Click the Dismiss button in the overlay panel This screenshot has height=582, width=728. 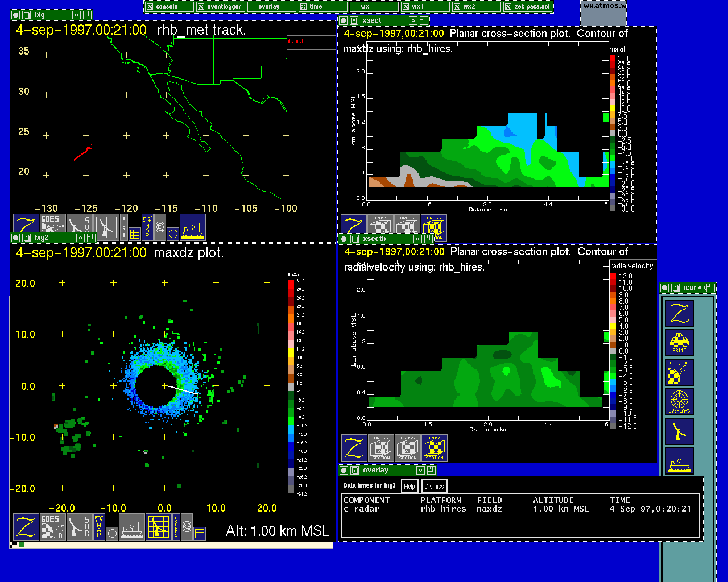(x=434, y=486)
